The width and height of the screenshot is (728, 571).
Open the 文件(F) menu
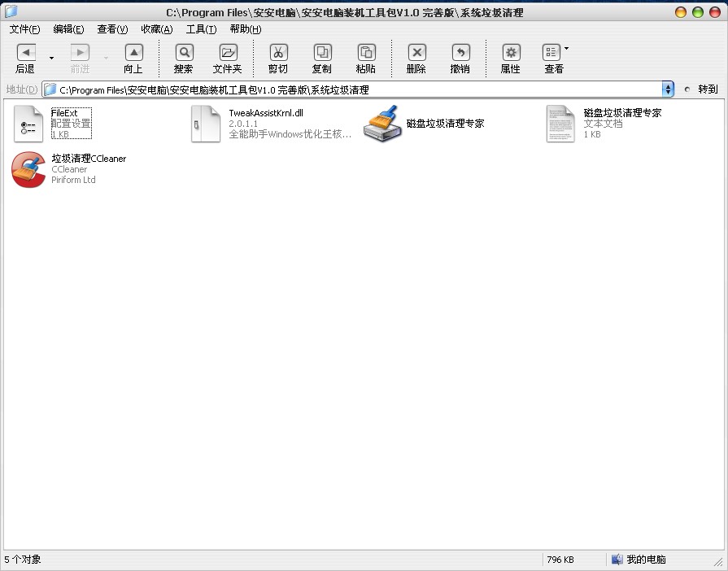(24, 29)
